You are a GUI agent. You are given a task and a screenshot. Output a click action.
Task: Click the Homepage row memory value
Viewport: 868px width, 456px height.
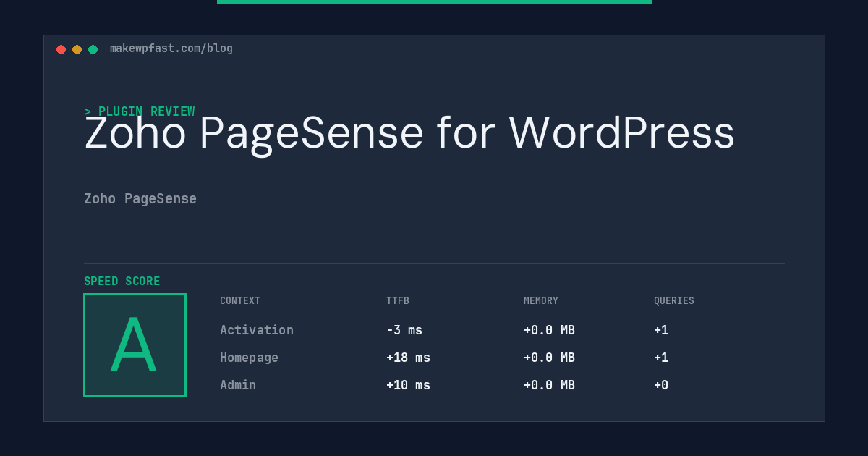549,358
